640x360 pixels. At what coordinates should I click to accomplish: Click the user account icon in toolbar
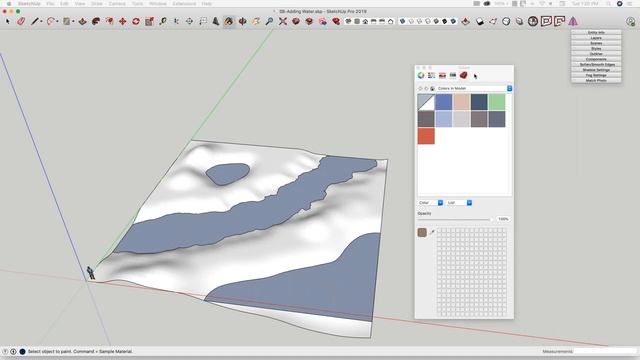pos(631,22)
